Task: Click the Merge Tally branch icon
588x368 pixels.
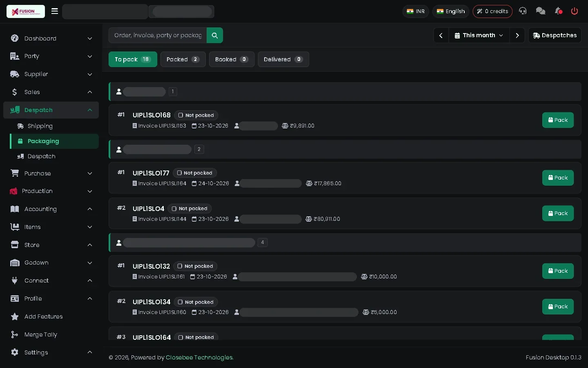Action: pos(15,334)
